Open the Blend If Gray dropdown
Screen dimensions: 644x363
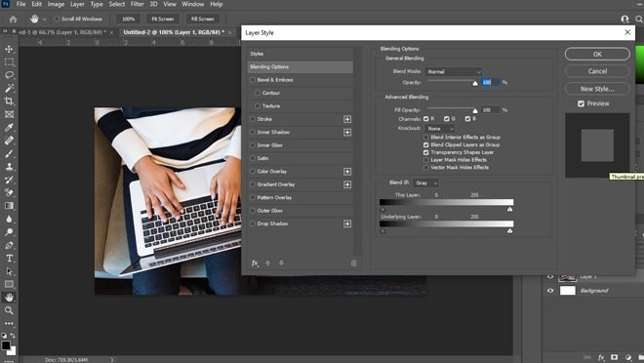click(x=425, y=182)
